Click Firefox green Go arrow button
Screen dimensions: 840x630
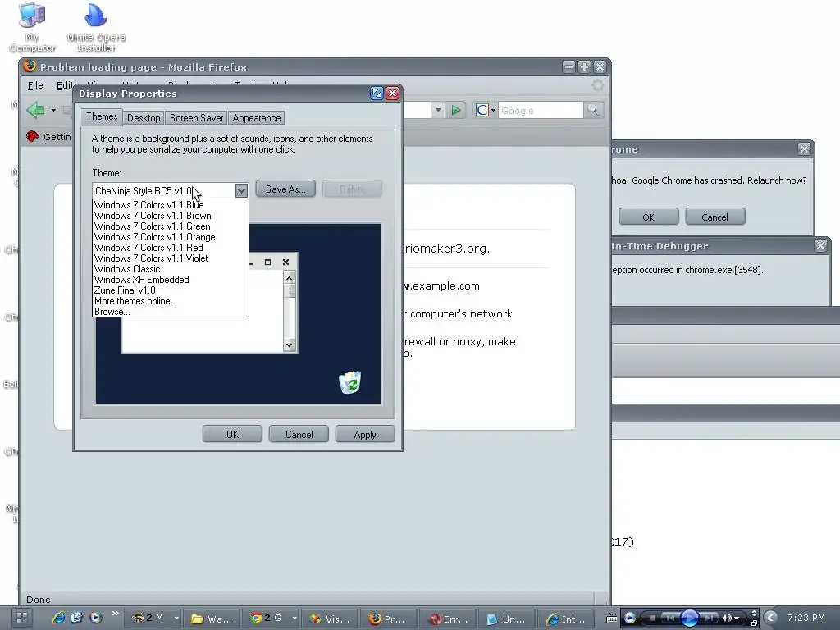[455, 111]
